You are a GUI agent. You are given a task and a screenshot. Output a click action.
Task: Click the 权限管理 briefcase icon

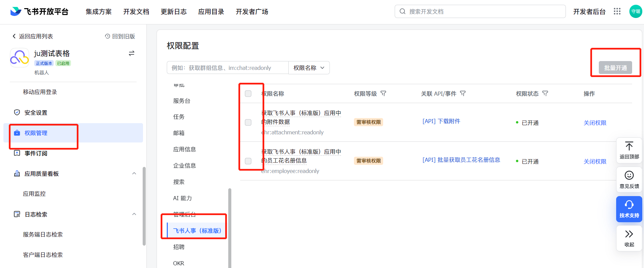click(17, 133)
